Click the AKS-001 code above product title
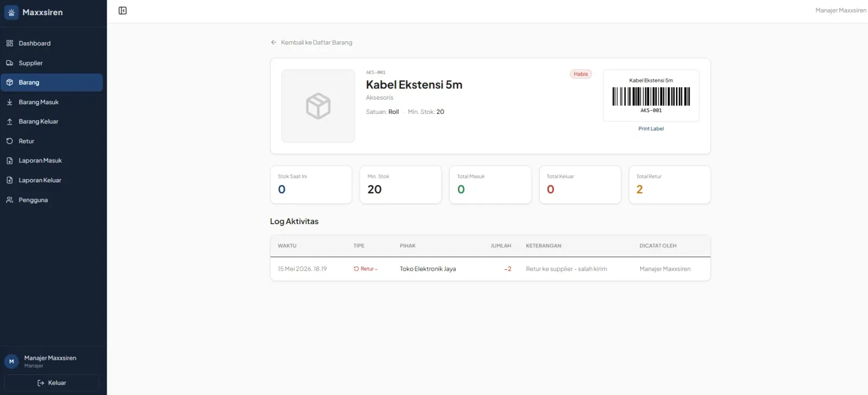The width and height of the screenshot is (868, 395). click(x=375, y=72)
